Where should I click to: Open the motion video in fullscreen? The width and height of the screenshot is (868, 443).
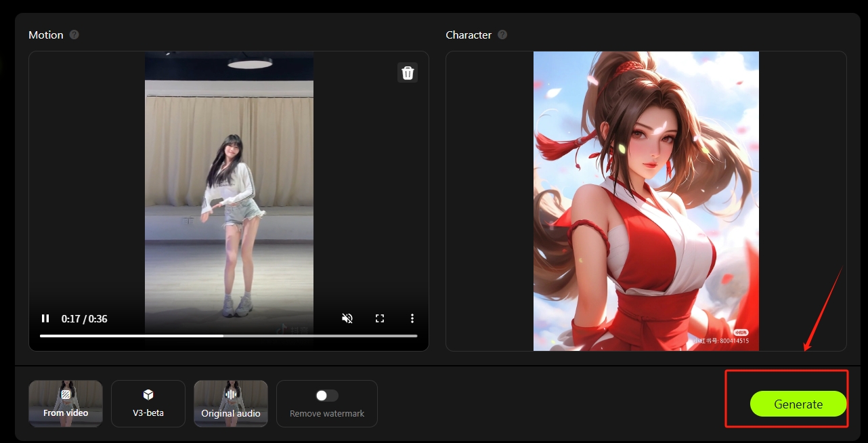[380, 318]
